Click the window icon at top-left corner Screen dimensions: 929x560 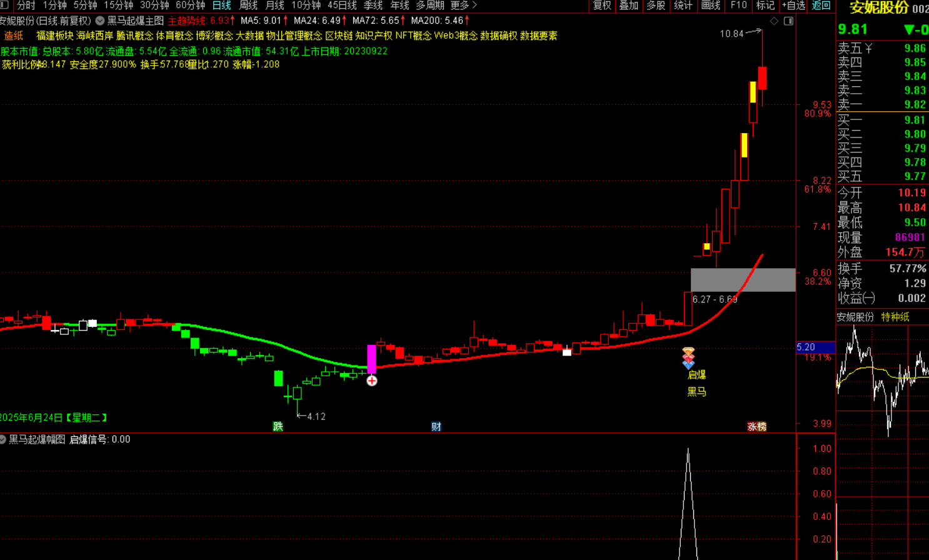[4, 5]
